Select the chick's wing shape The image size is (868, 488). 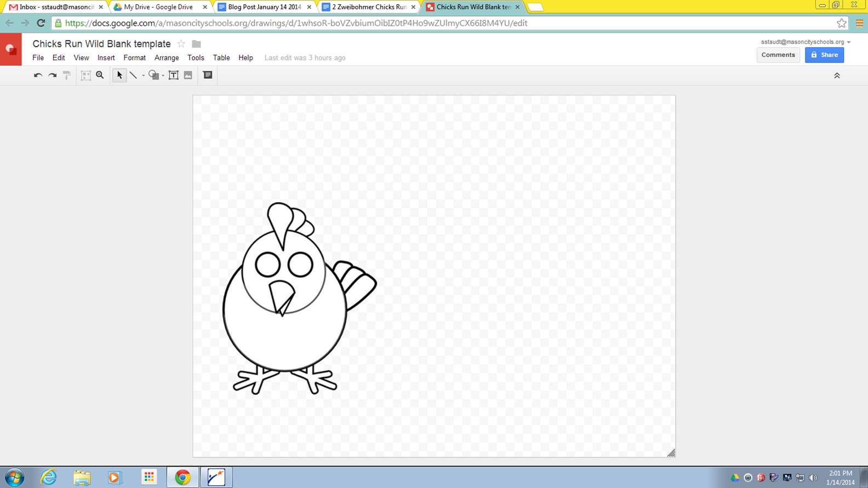[x=355, y=285]
